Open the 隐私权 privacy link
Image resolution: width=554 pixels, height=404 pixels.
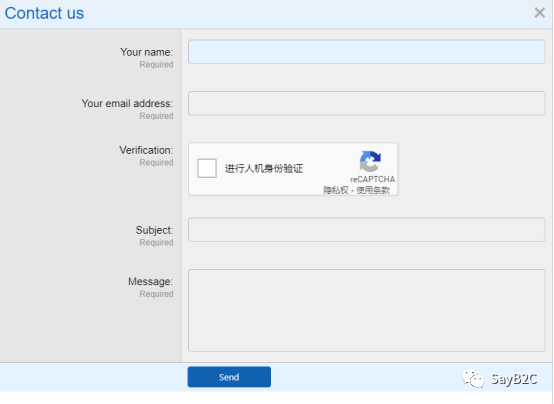pyautogui.click(x=336, y=190)
